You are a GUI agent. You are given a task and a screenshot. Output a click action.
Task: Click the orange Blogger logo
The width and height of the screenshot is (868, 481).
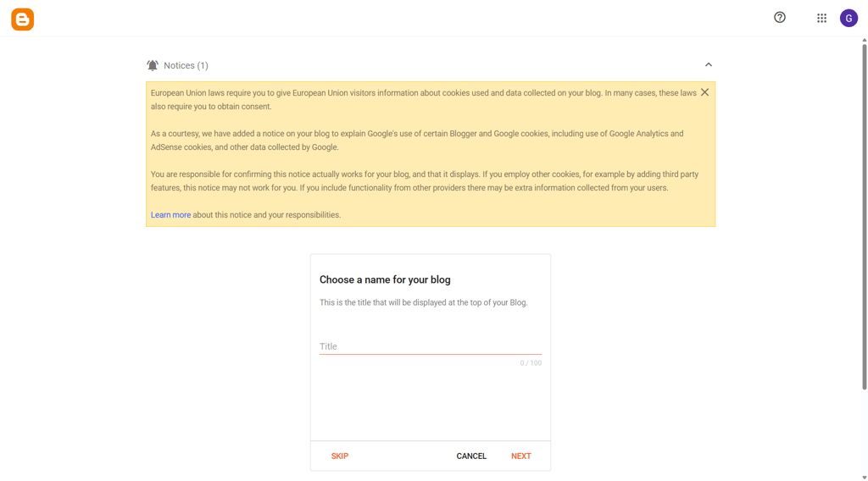point(23,19)
